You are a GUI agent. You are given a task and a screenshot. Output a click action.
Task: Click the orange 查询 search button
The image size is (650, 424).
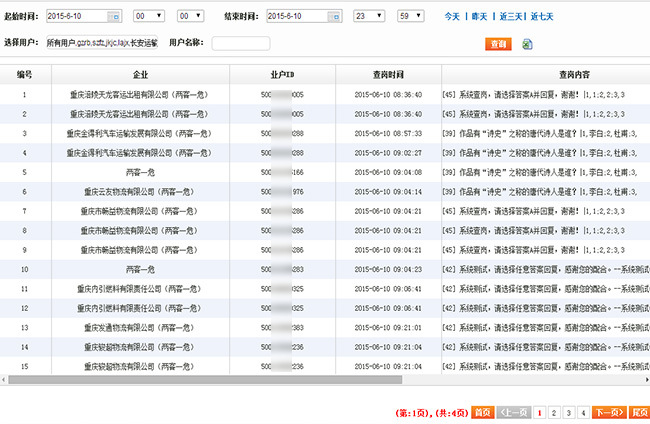pos(498,44)
